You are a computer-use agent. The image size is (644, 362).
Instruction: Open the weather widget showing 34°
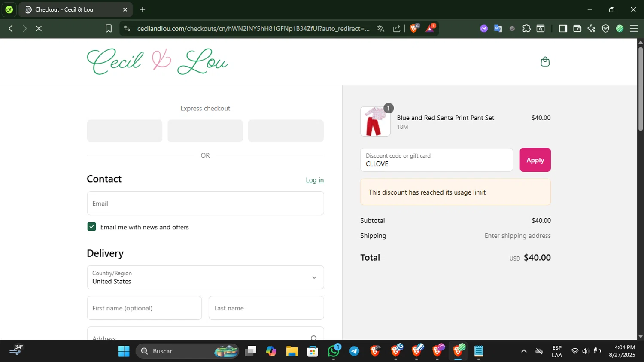coord(16,350)
